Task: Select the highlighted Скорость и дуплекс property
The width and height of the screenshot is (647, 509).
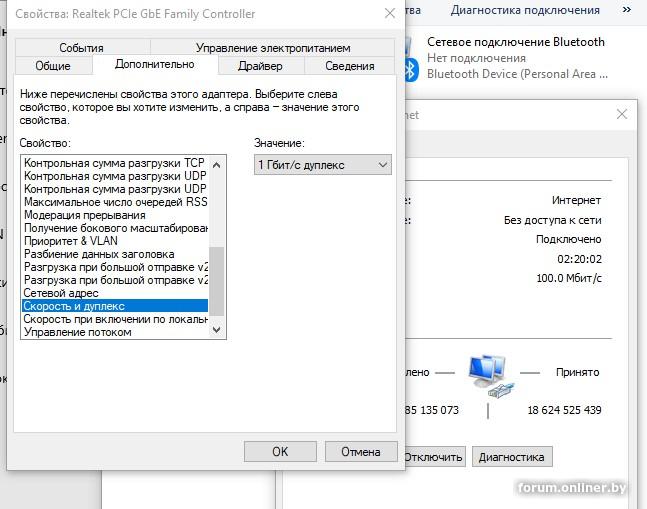Action: (115, 306)
